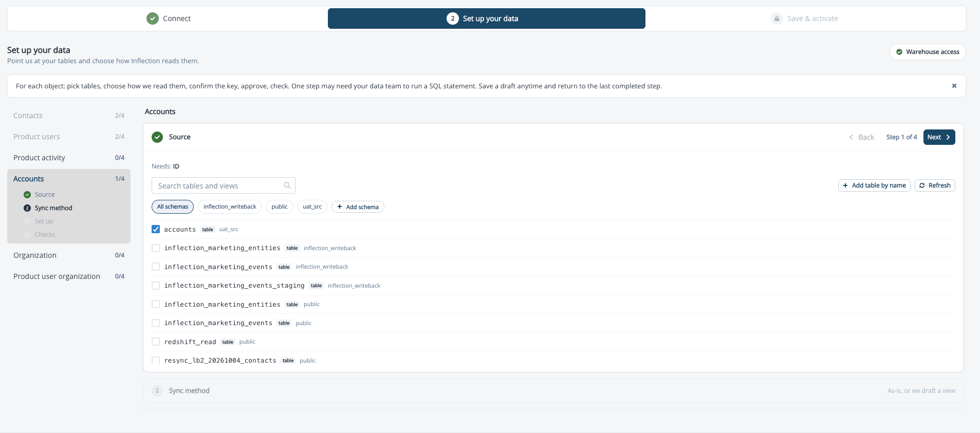The width and height of the screenshot is (980, 433).
Task: Go back using the Back button
Action: 862,137
